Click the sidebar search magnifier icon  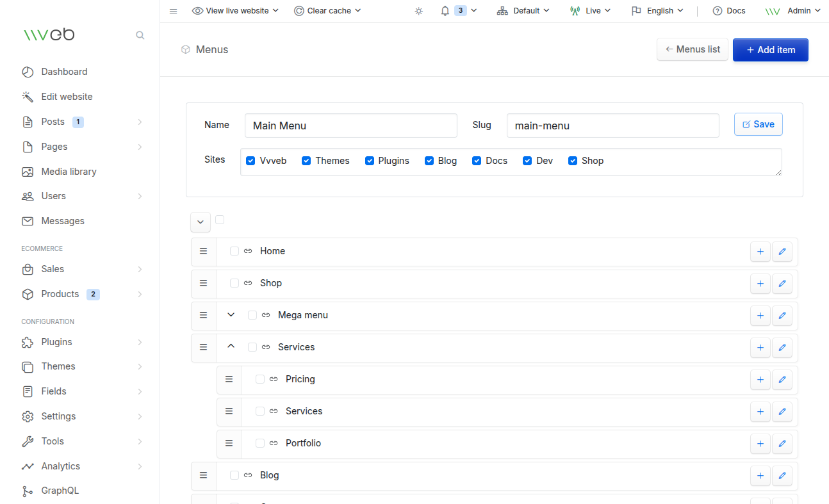coord(140,35)
